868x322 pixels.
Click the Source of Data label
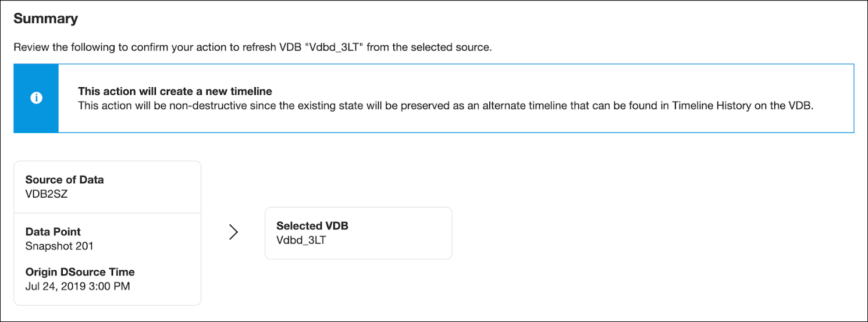(64, 180)
